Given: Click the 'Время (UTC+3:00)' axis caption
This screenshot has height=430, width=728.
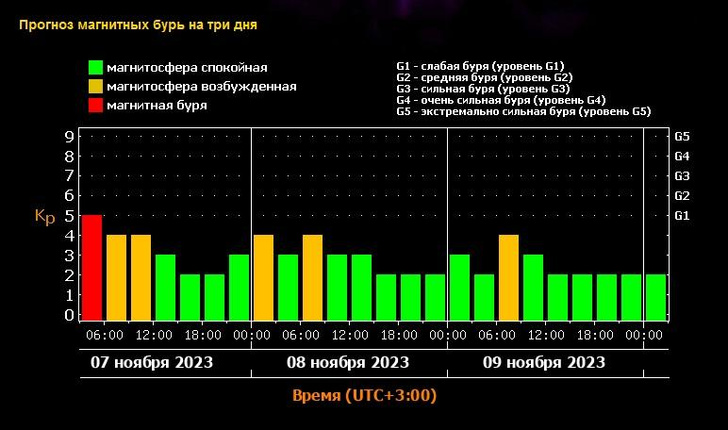Looking at the screenshot, I should coord(364,396).
